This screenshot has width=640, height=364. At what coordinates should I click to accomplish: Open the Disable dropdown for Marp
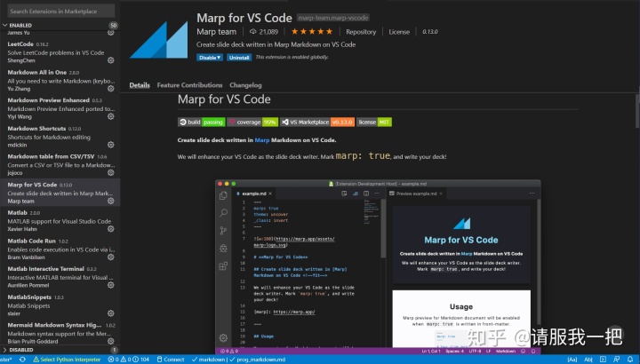point(210,58)
